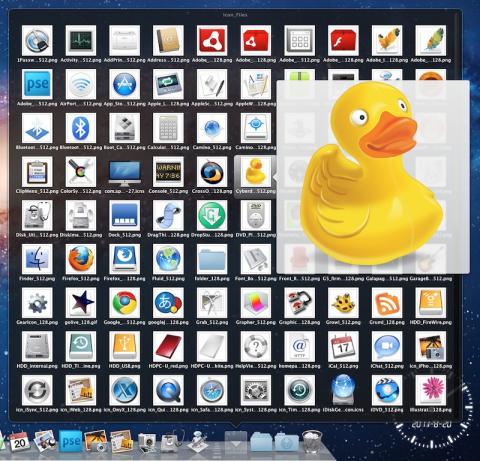Open the OnyX 'X' icon file
Image resolution: width=480 pixels, height=461 pixels.
pos(125,390)
